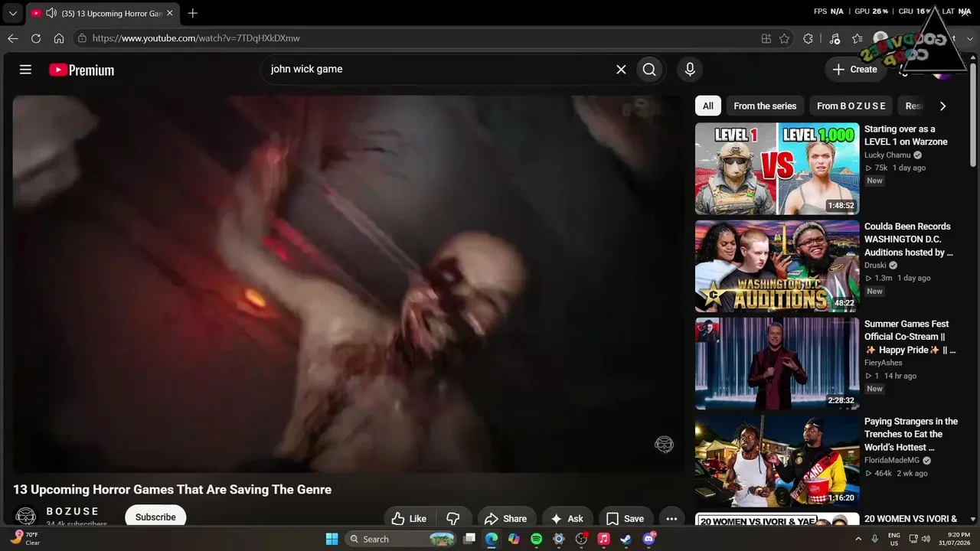The width and height of the screenshot is (980, 551).
Task: Show hidden system tray icons
Action: click(857, 539)
